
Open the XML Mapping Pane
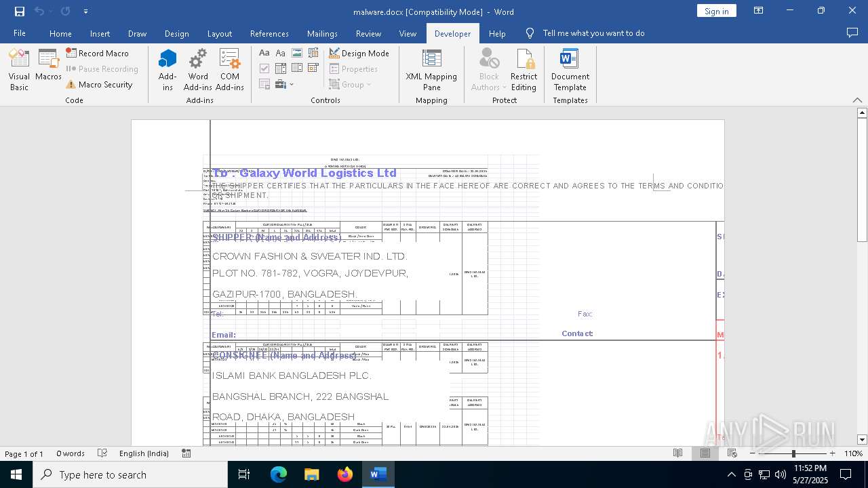431,70
